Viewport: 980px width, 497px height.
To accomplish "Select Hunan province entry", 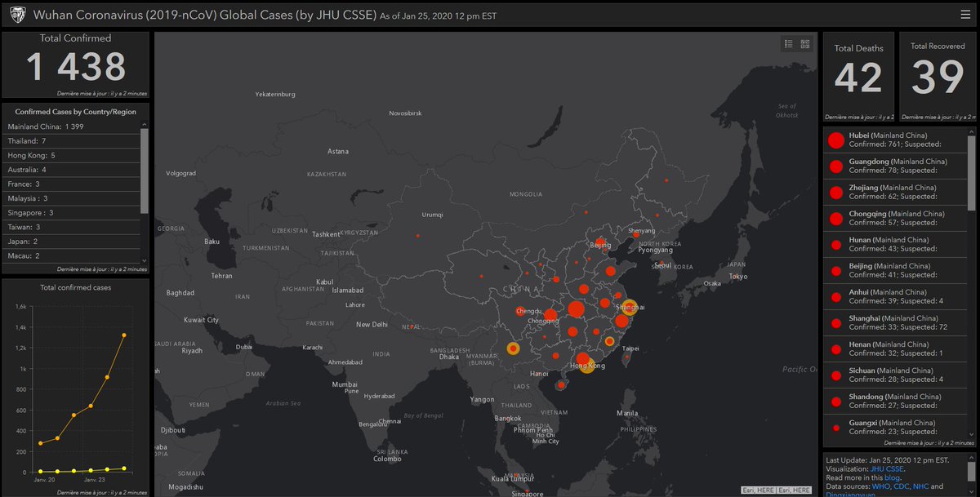I will (895, 244).
